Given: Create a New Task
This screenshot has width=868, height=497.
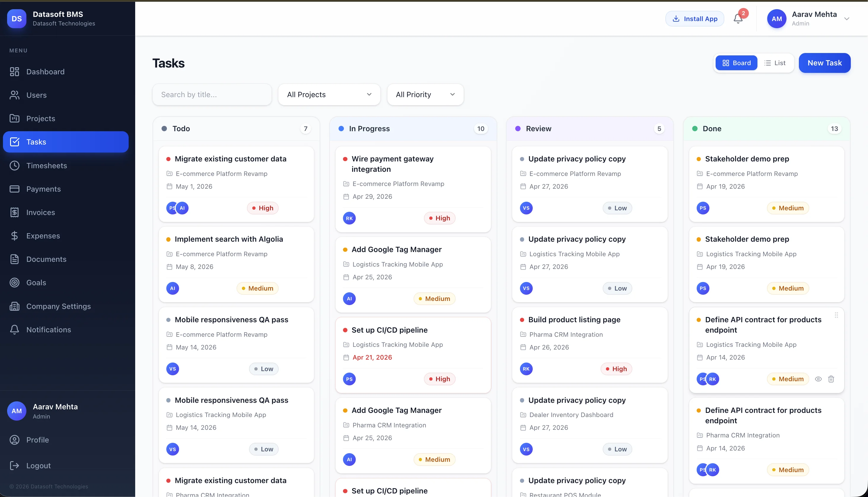Looking at the screenshot, I should 824,63.
